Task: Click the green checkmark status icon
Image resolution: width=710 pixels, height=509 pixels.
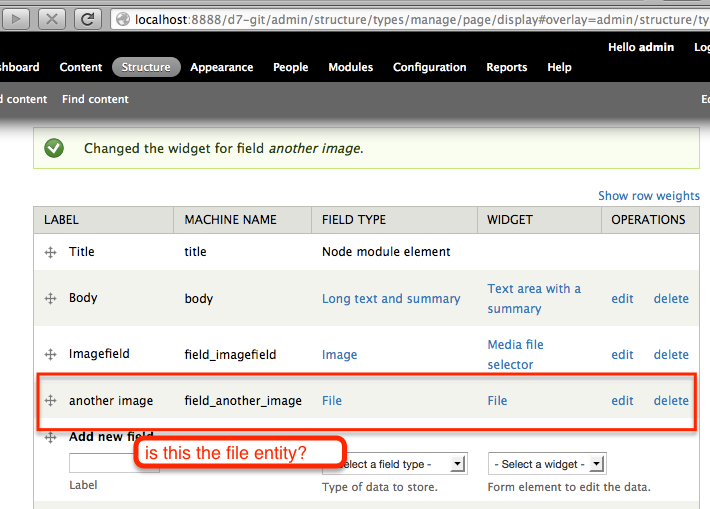Action: coord(54,148)
